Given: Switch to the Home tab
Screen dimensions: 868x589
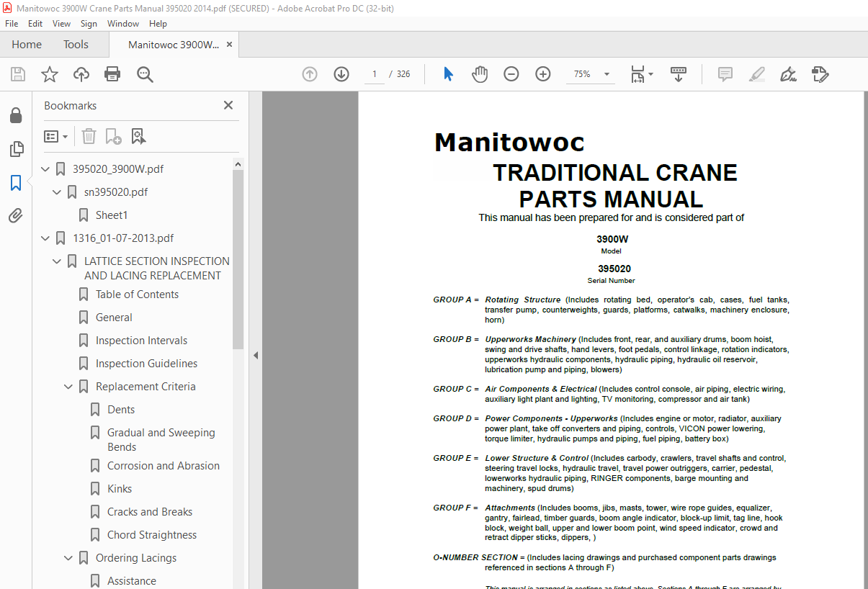Looking at the screenshot, I should (x=27, y=45).
